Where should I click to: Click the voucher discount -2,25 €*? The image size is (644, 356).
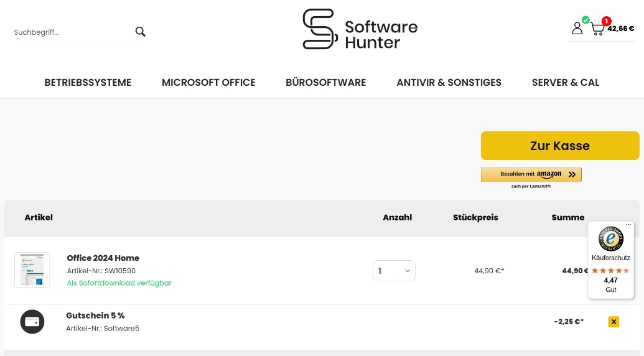point(569,322)
